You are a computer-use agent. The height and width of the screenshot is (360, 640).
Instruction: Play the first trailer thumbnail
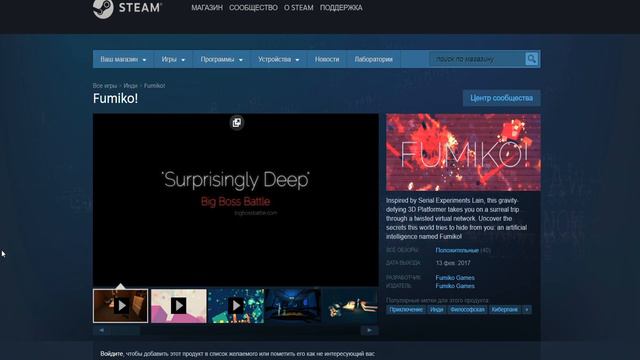tap(120, 306)
